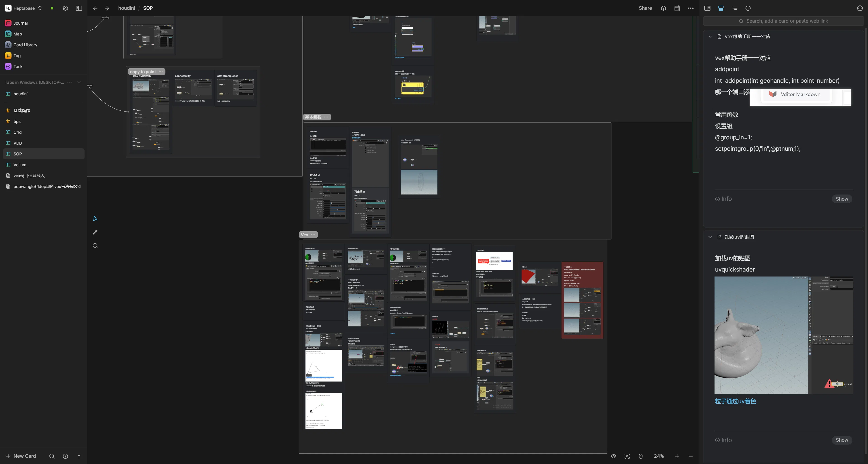Open the Vellum whiteboard in sidebar

(19, 165)
